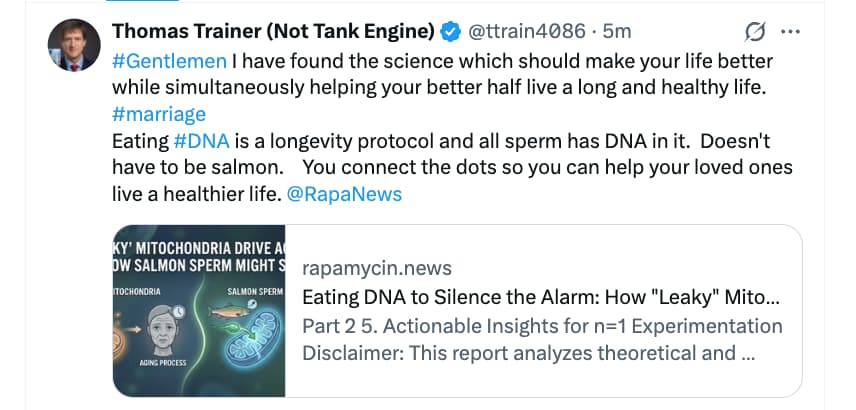
Task: Click the #DNA hashtag link
Action: click(x=197, y=141)
